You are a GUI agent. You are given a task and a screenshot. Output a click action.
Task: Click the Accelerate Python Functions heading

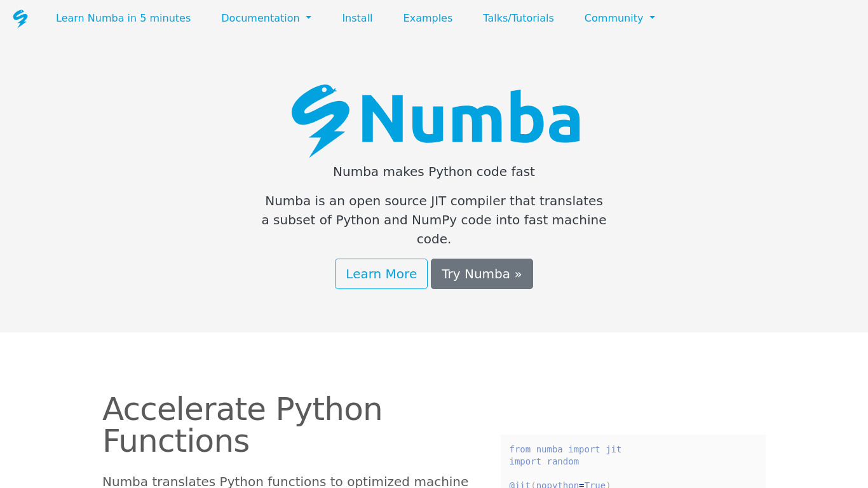tap(242, 424)
